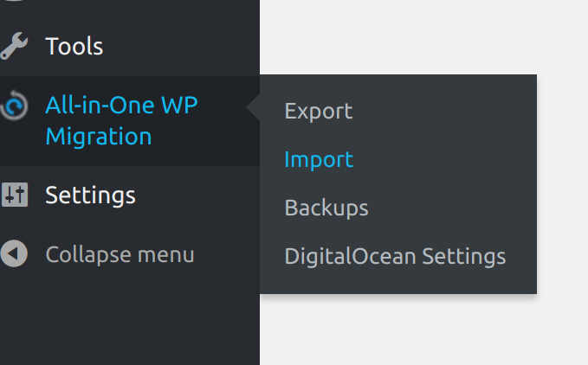Click the word Migration in sidebar
This screenshot has height=365, width=588.
pos(99,136)
